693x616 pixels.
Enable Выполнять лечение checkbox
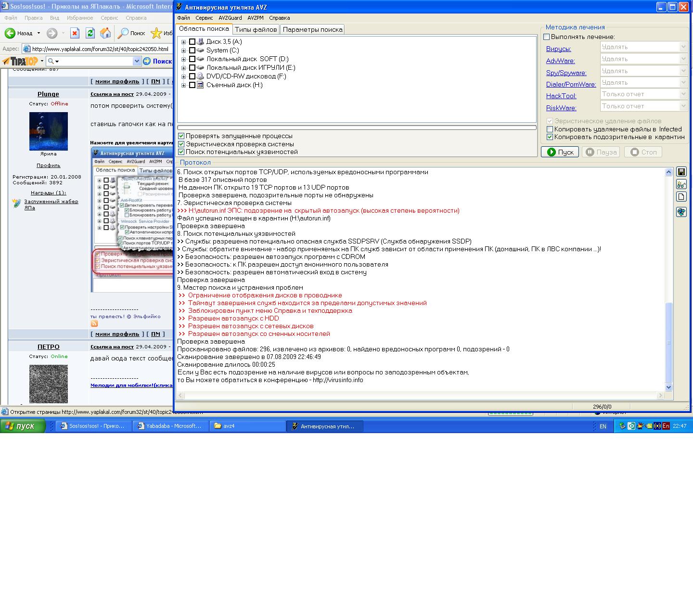pos(546,37)
